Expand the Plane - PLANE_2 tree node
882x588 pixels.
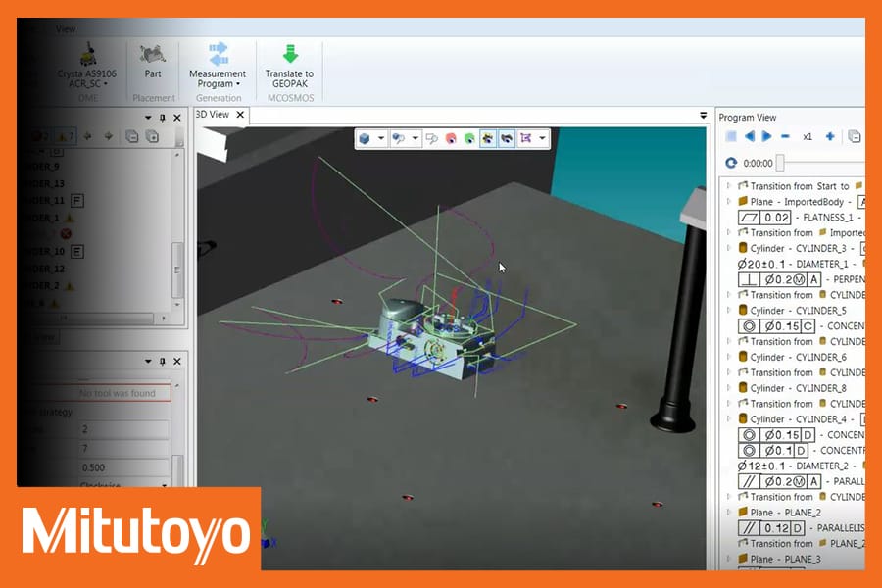pos(728,513)
